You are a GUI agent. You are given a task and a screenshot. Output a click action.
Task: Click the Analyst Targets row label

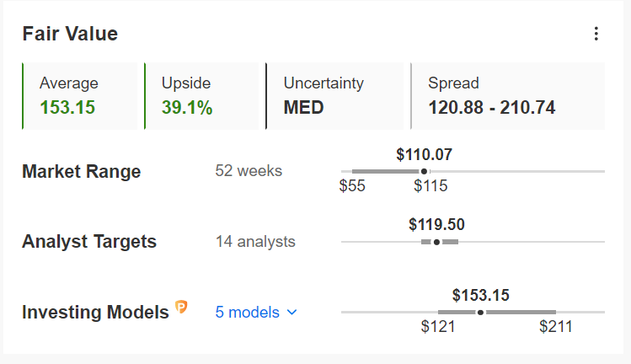pyautogui.click(x=89, y=242)
